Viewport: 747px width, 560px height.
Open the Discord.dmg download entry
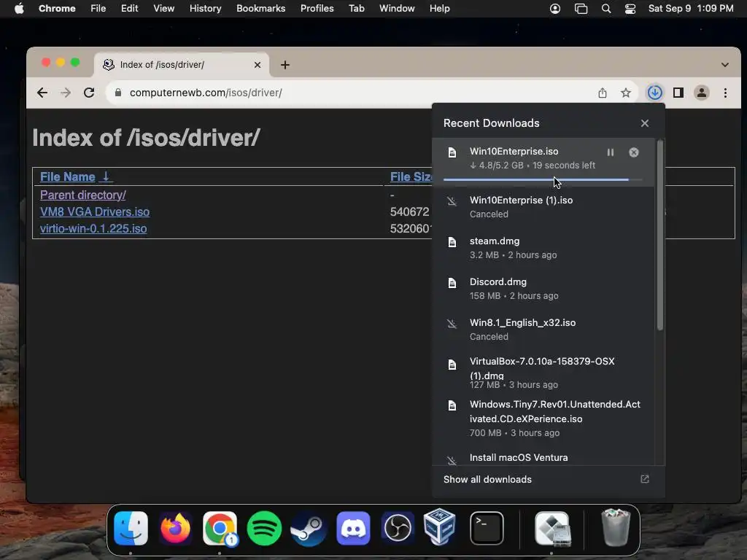point(543,289)
